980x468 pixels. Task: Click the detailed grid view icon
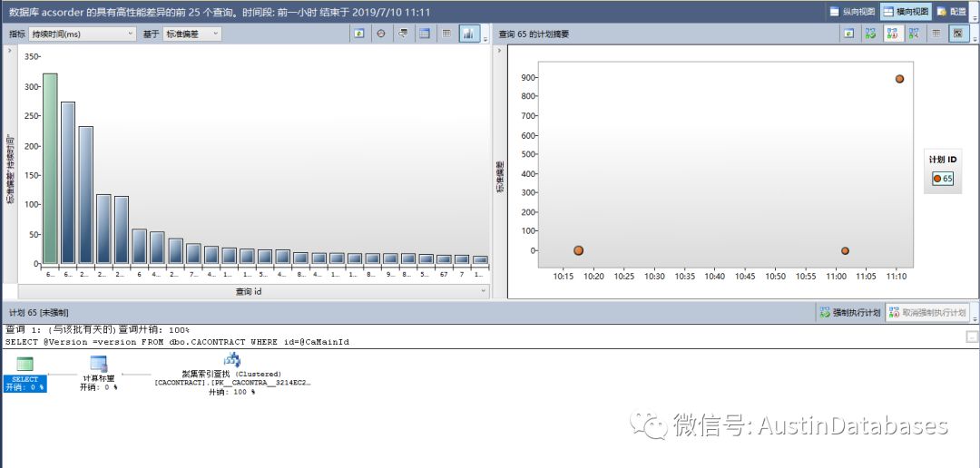425,34
